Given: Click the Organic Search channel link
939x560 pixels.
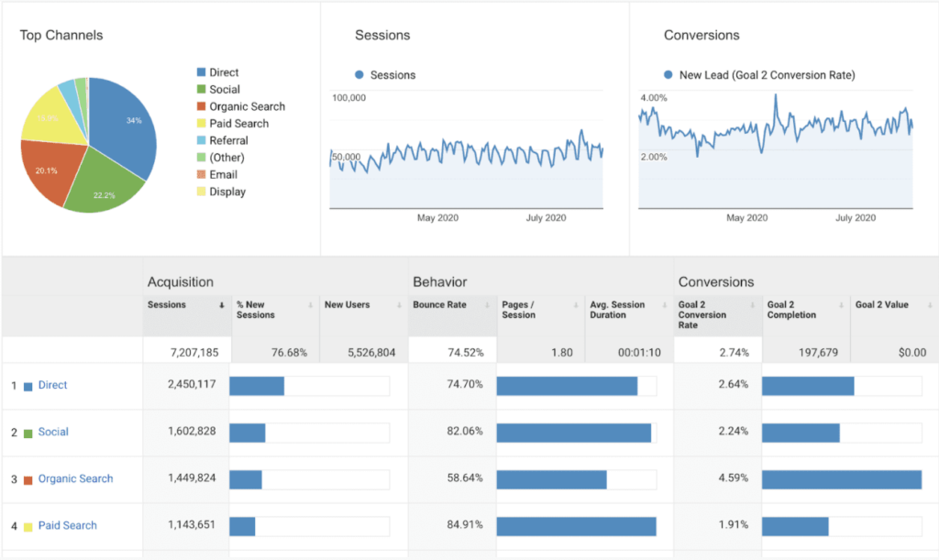Looking at the screenshot, I should click(75, 478).
